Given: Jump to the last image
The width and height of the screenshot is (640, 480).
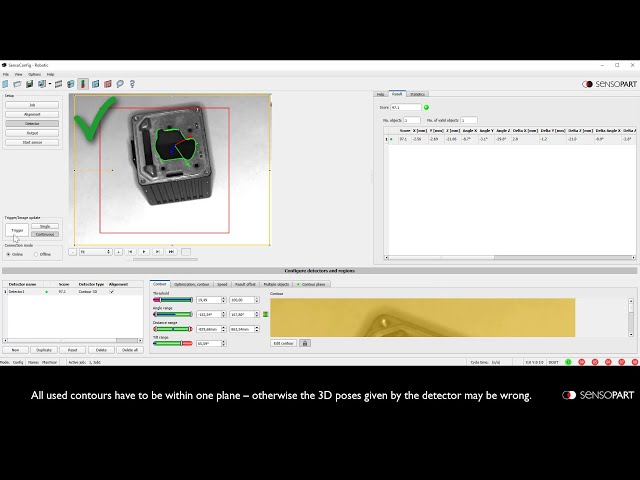Looking at the screenshot, I should (171, 252).
